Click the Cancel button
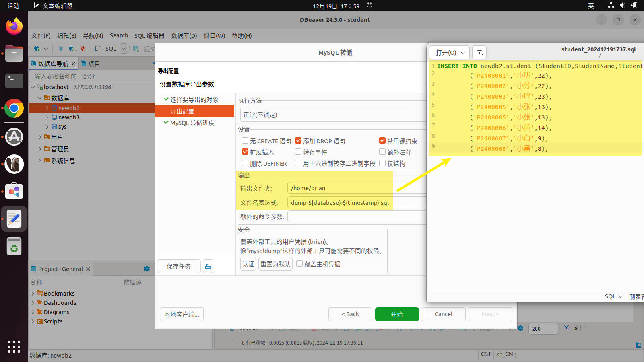Viewport: 644px width, 362px height. 444,314
